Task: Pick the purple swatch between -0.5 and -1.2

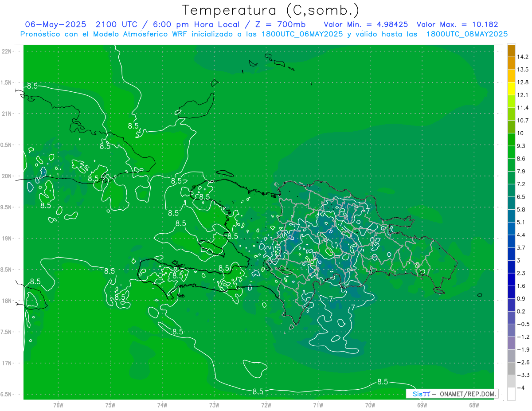Action: 511,330
